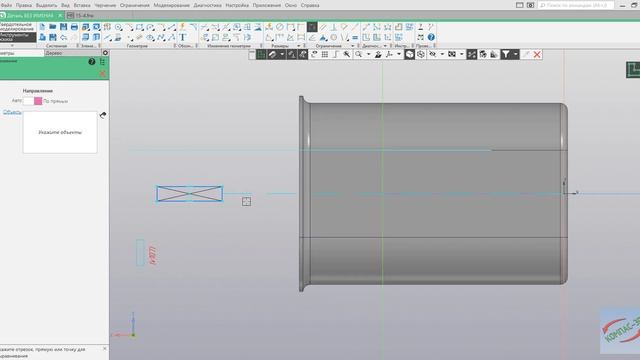The image size is (640, 360).
Task: Open the Правка menu
Action: click(24, 5)
